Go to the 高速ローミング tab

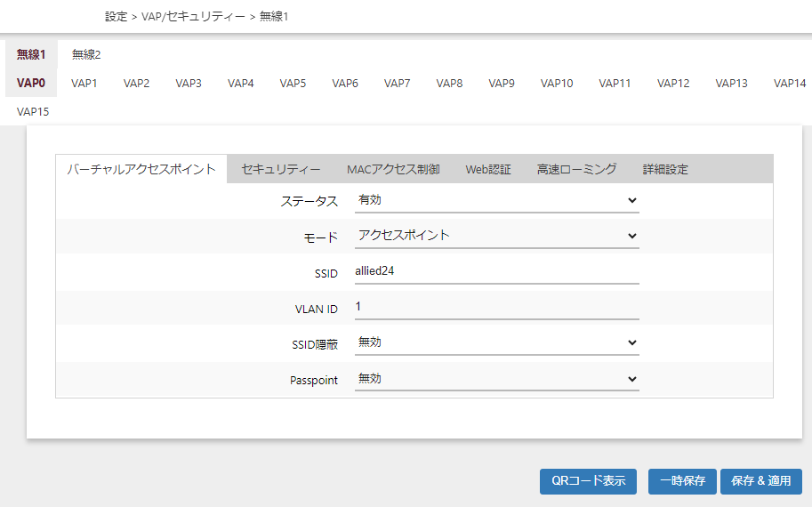click(x=576, y=169)
